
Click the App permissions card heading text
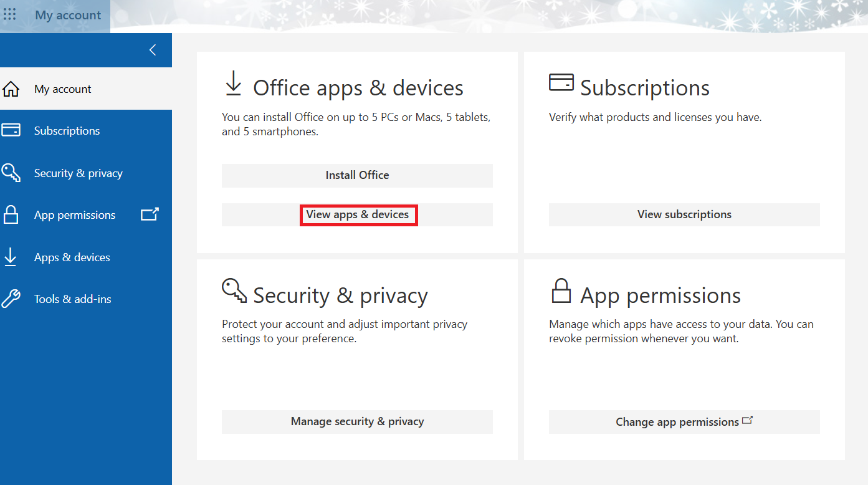(x=661, y=295)
